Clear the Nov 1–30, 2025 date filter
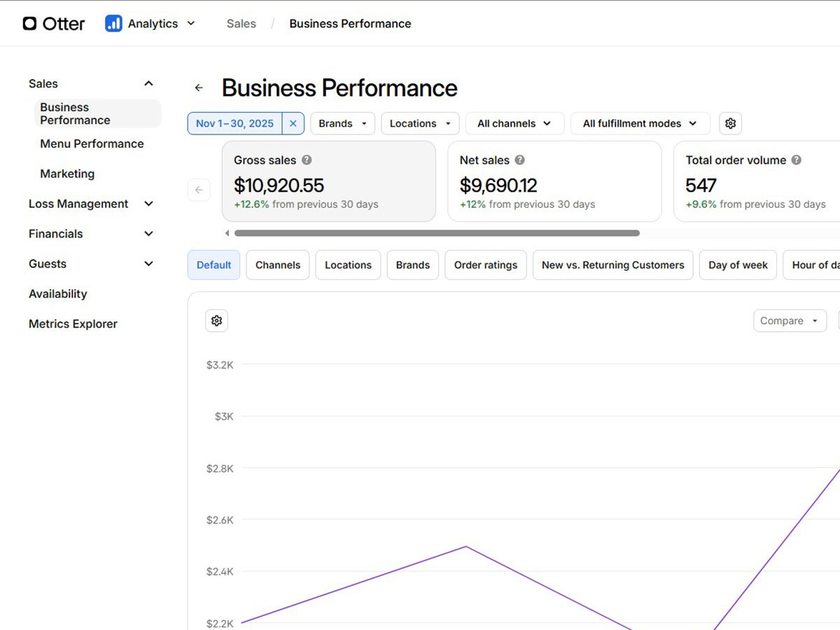840x630 pixels. coord(293,123)
